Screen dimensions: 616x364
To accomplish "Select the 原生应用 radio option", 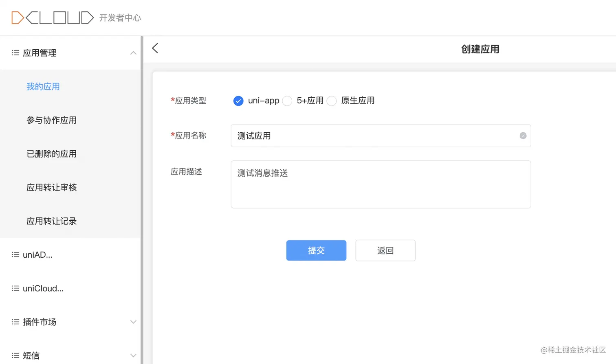I will click(x=332, y=101).
